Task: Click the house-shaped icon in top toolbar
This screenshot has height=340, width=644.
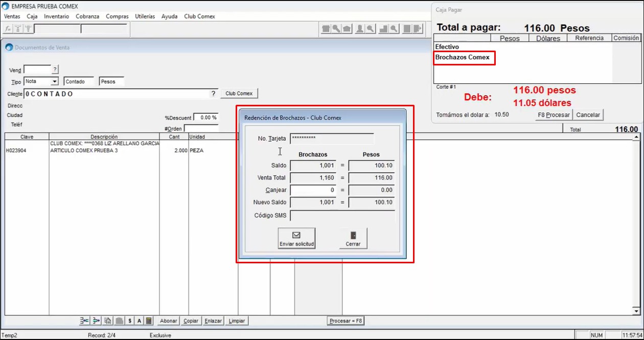Action: [x=347, y=29]
